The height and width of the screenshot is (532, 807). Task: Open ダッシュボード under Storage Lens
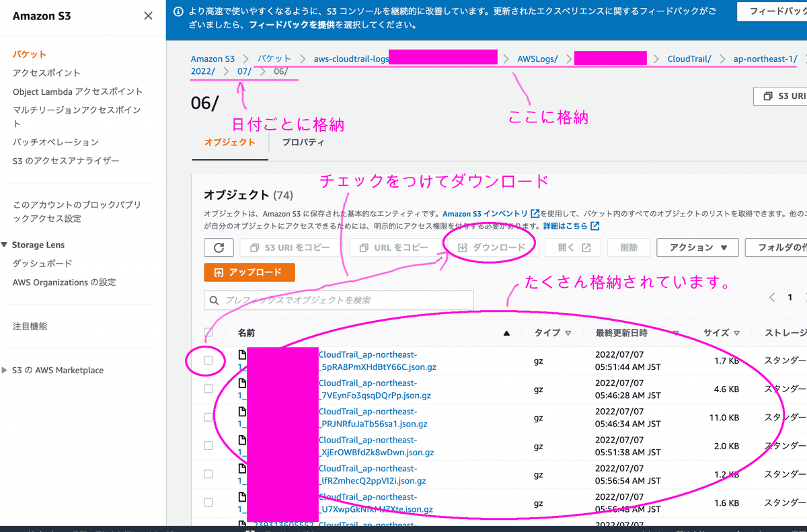[42, 264]
